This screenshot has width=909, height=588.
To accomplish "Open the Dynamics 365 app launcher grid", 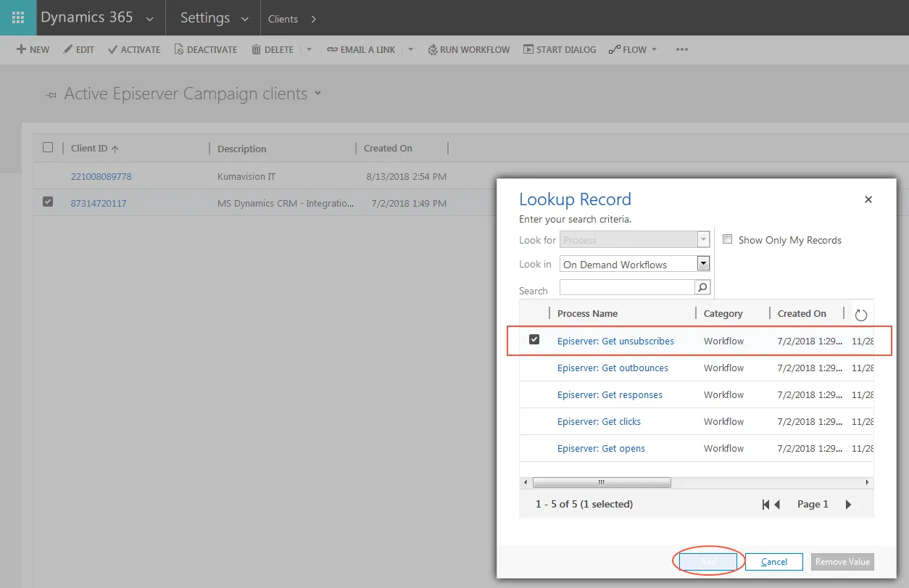I will pos(18,17).
